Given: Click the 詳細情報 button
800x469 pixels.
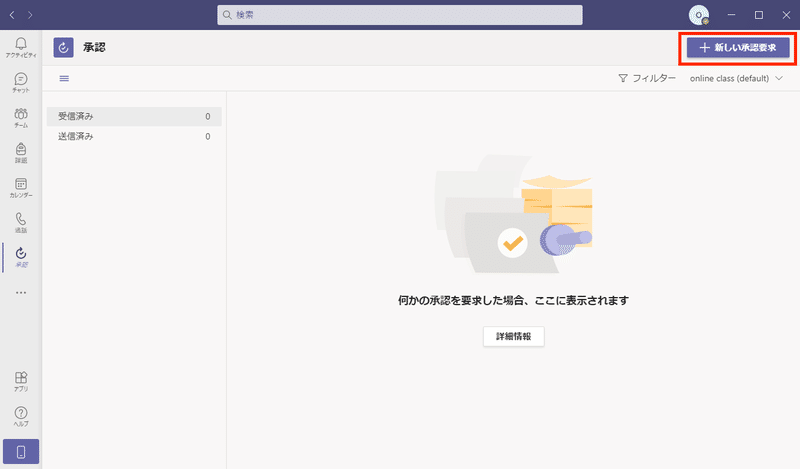Looking at the screenshot, I should click(x=514, y=336).
